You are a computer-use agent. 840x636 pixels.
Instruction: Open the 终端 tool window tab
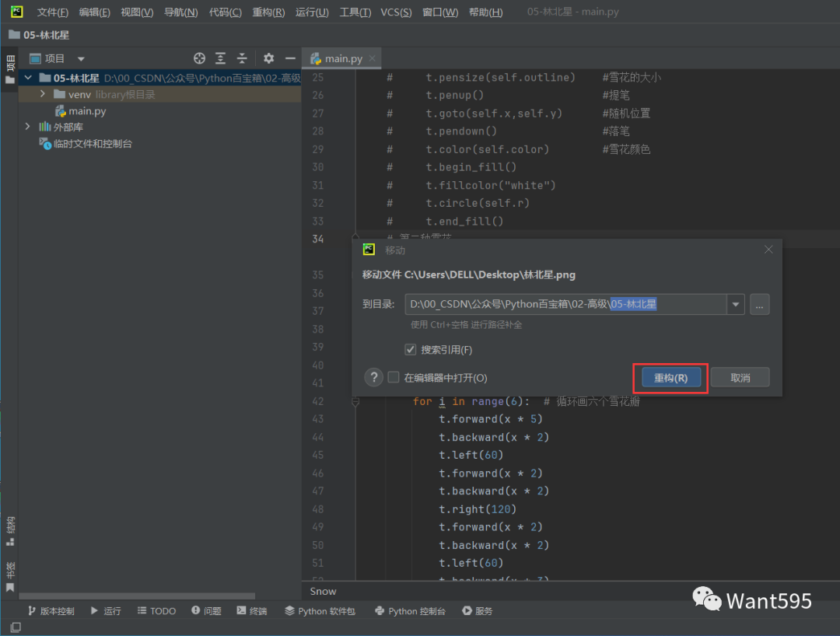coord(252,611)
